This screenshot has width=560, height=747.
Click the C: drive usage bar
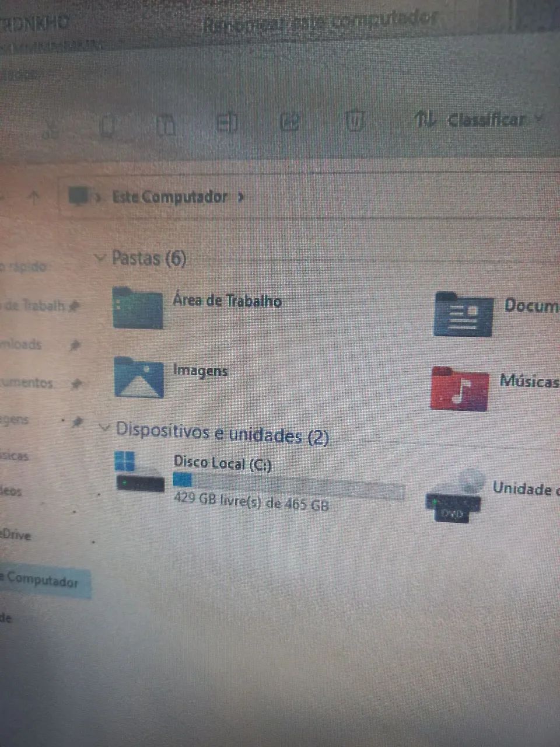pyautogui.click(x=289, y=487)
